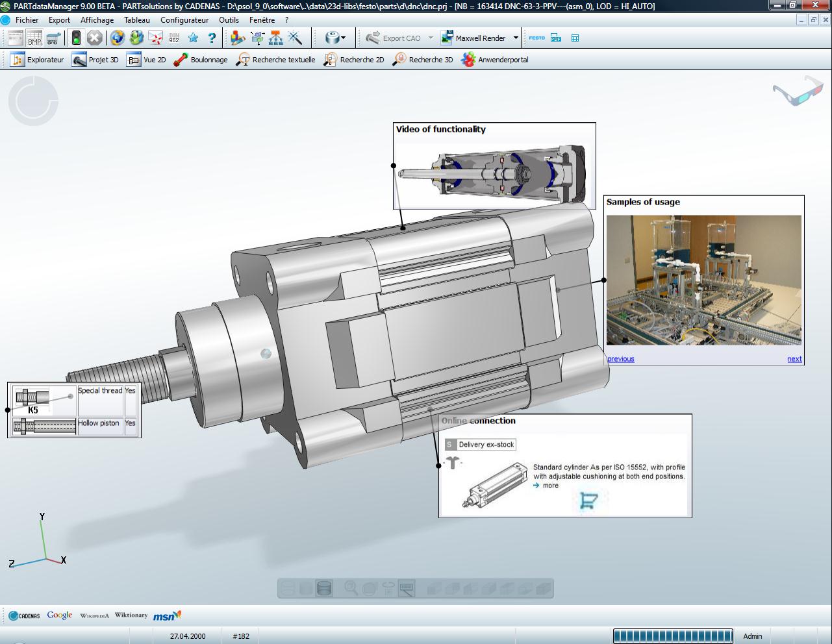Open the 3D anaglyph glasses view
The height and width of the screenshot is (644, 832).
(798, 90)
